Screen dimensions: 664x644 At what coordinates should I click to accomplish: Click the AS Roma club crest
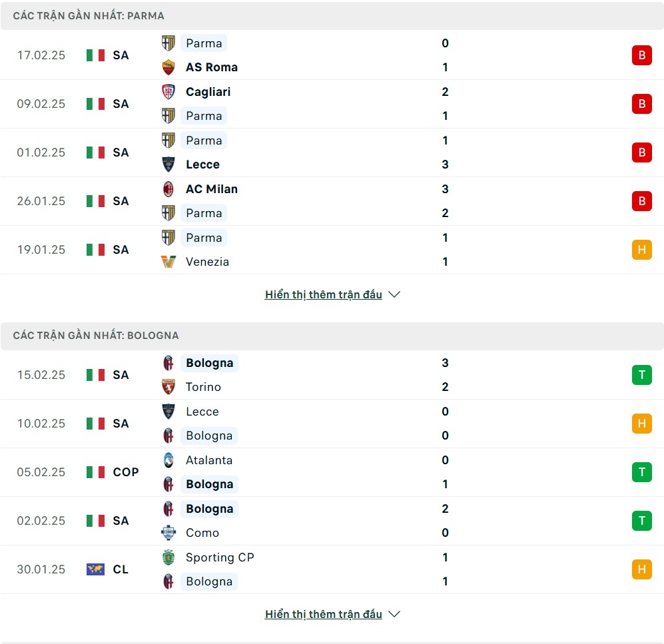(x=168, y=67)
